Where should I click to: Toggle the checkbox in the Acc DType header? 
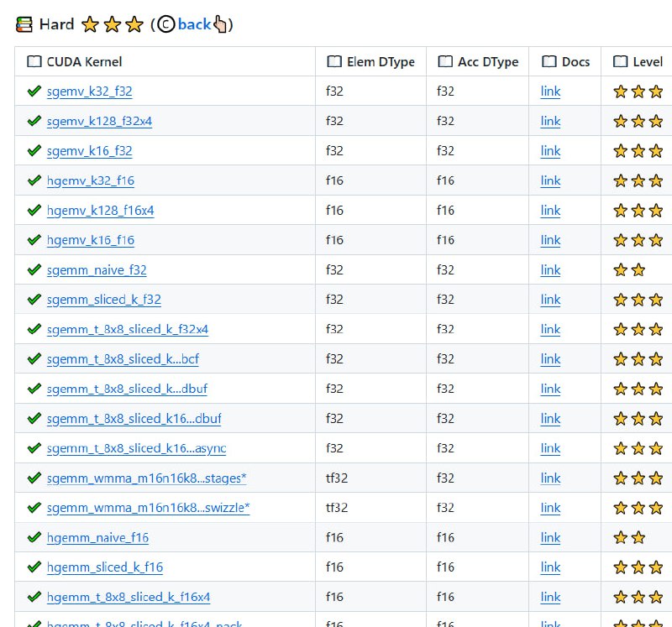click(445, 61)
